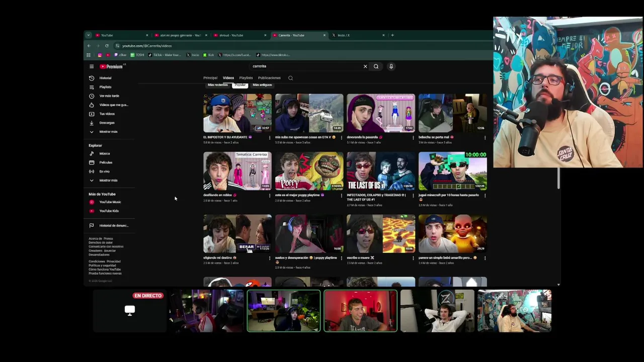Open the Instagram bookmark icon
The image size is (644, 362).
[100, 55]
